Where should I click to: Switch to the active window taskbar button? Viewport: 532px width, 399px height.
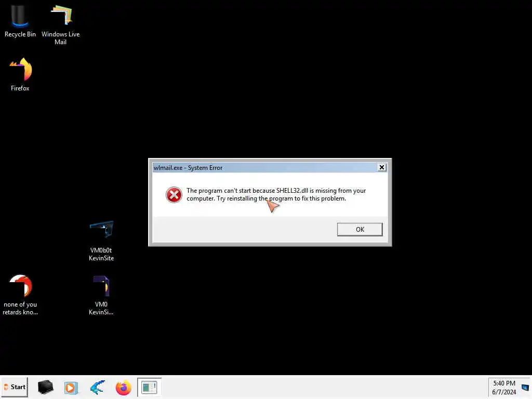(x=149, y=387)
